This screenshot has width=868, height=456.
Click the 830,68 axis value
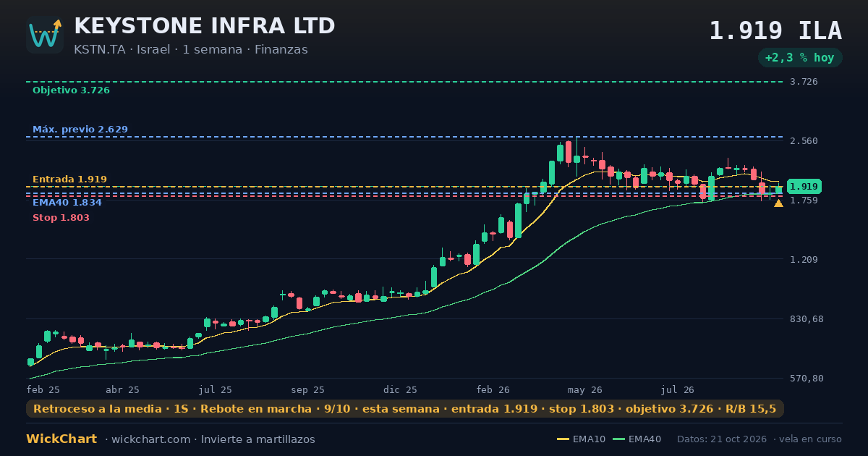[807, 319]
